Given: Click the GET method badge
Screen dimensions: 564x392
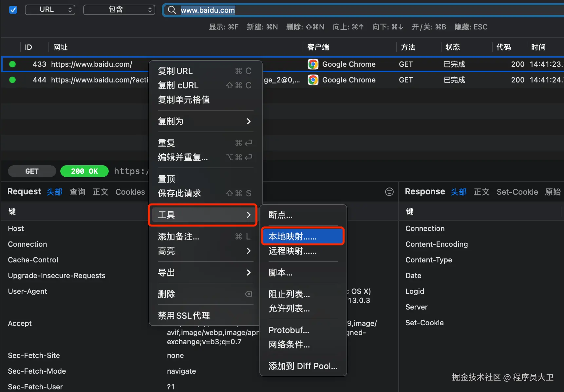Looking at the screenshot, I should click(x=32, y=171).
